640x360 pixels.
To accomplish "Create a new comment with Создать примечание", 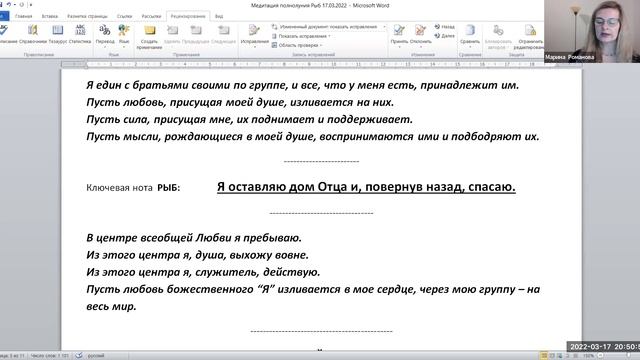I will tap(149, 37).
